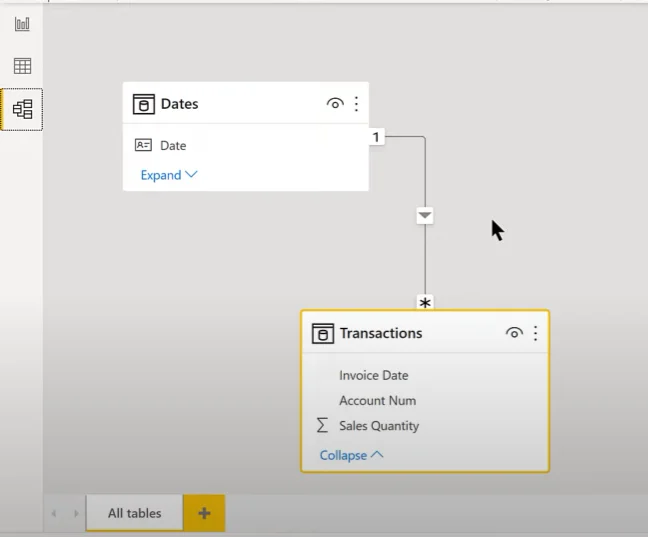Open more options for Dates table
648x537 pixels.
tap(356, 104)
